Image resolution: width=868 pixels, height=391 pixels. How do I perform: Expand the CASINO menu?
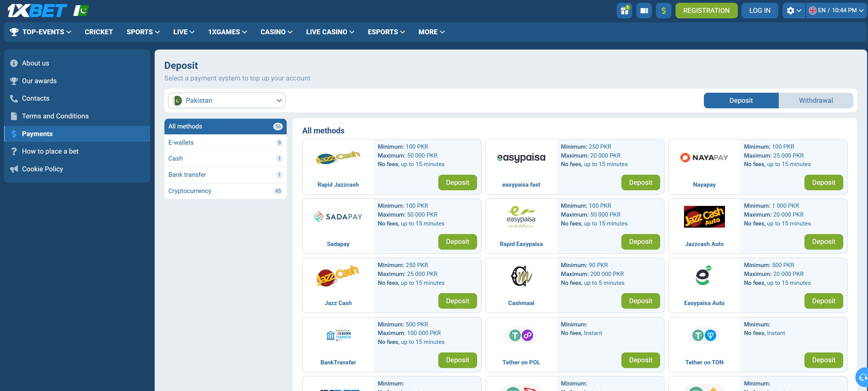click(x=276, y=32)
